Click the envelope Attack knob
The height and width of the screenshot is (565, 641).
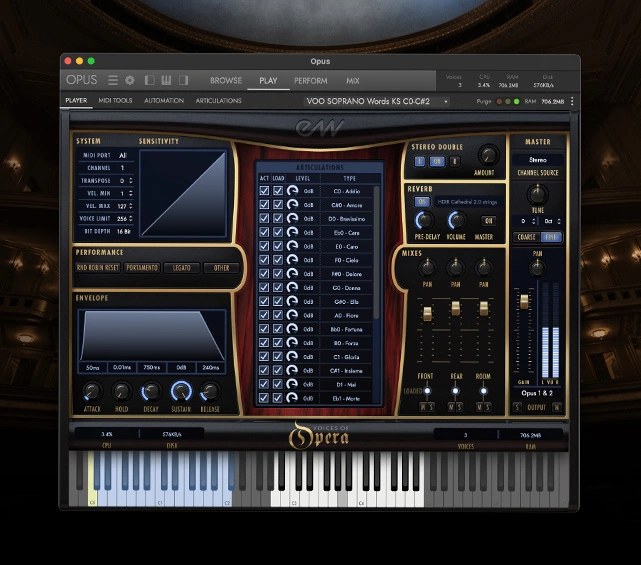coord(92,391)
